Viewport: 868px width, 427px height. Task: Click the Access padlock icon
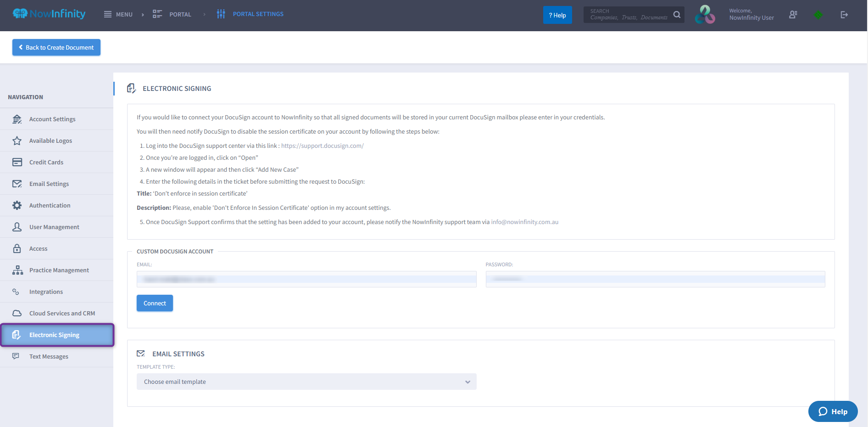click(17, 248)
